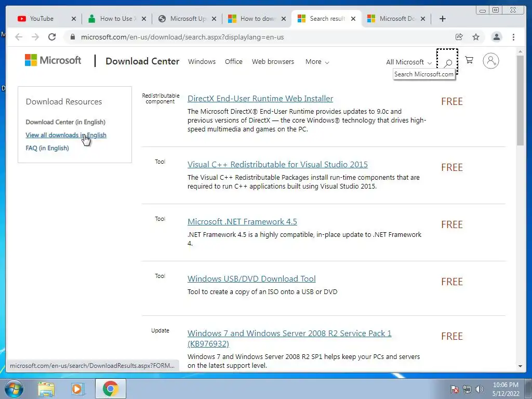
Task: Click the taskbar clock showing 10:06 PM
Action: point(506,389)
